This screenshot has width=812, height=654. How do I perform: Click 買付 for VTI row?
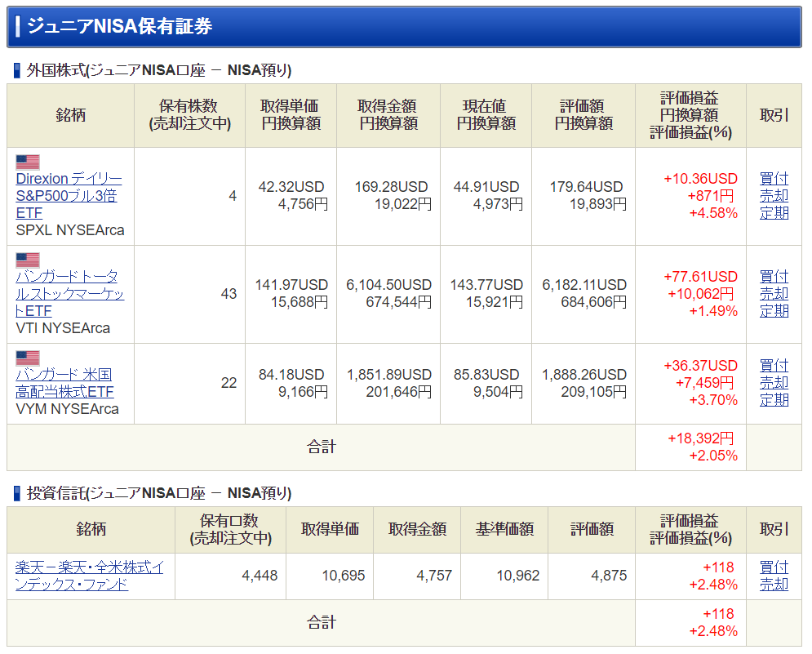pos(774,277)
